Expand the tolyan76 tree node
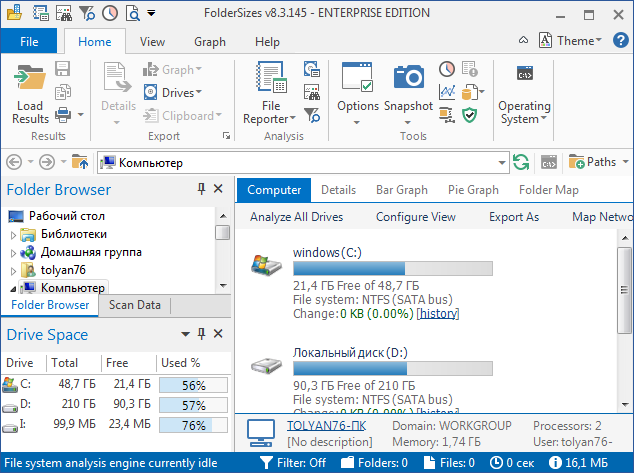This screenshot has width=634, height=473. coord(13,271)
